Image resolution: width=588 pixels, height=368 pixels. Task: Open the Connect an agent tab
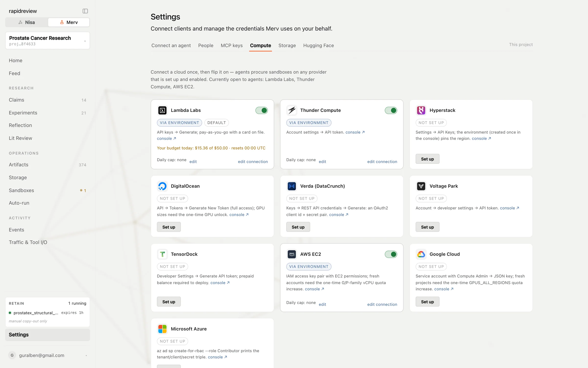click(x=171, y=45)
